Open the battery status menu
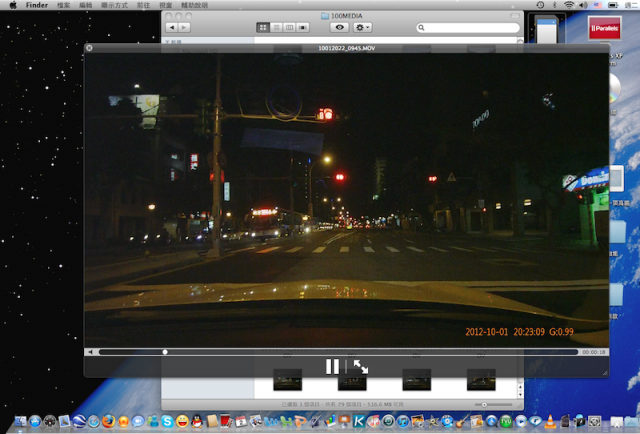Viewport: 640px width, 434px height. pos(613,5)
